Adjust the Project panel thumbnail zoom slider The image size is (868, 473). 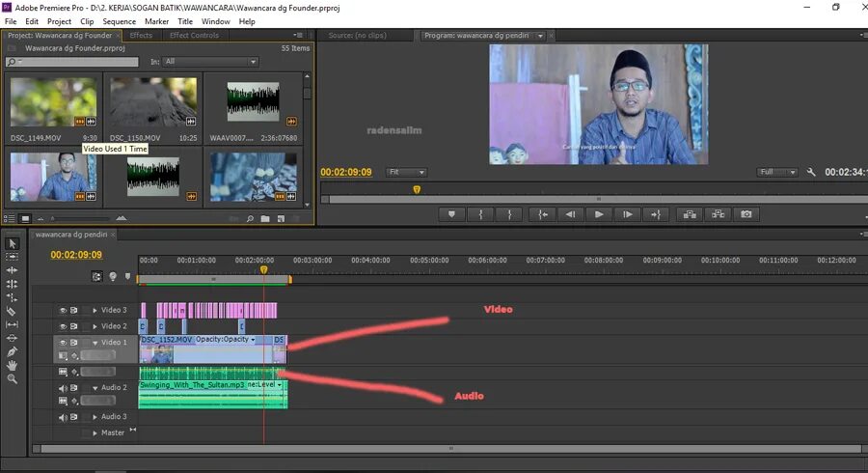[81, 219]
